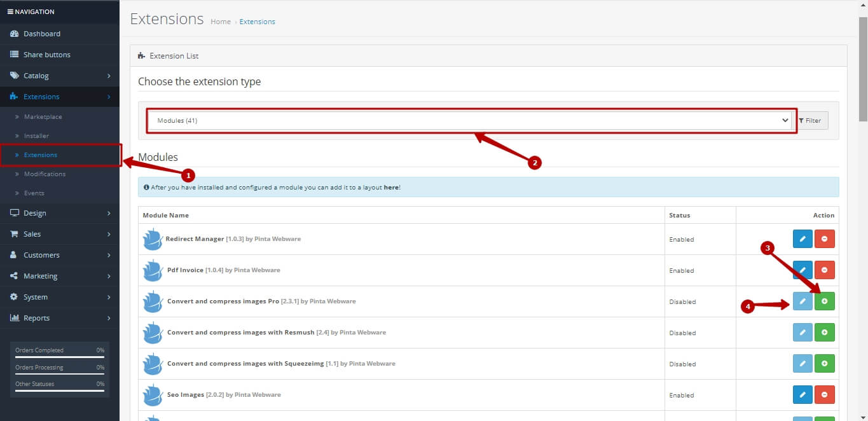
Task: Install Convert and compress images Pro
Action: pos(825,301)
